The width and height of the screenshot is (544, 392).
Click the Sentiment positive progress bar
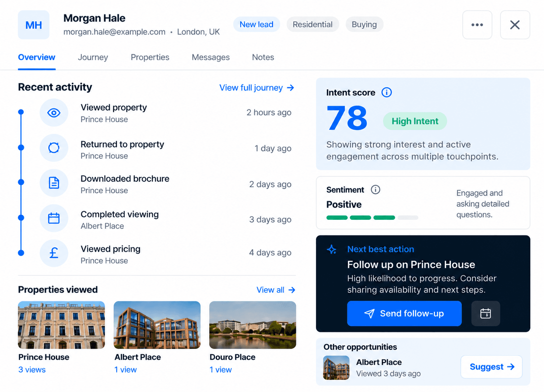[372, 218]
